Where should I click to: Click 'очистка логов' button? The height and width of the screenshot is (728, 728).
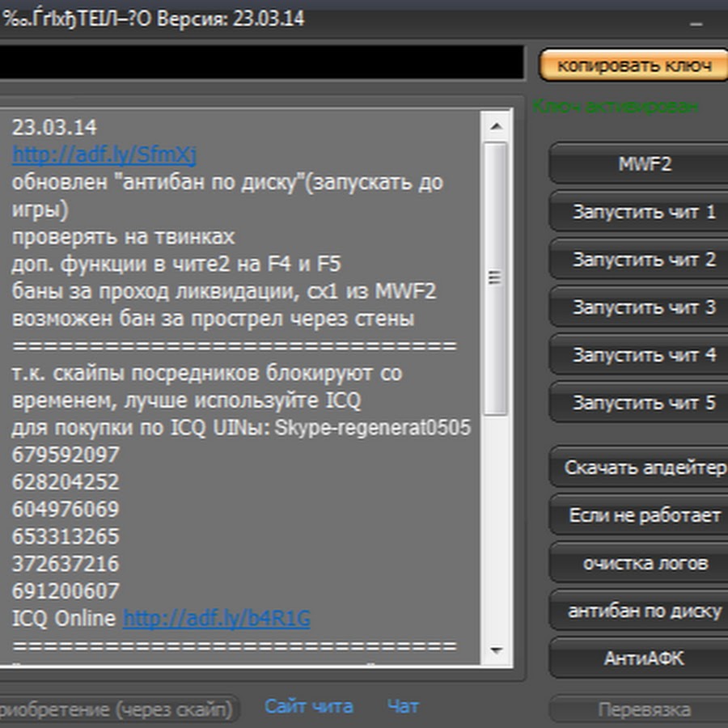[x=643, y=563]
